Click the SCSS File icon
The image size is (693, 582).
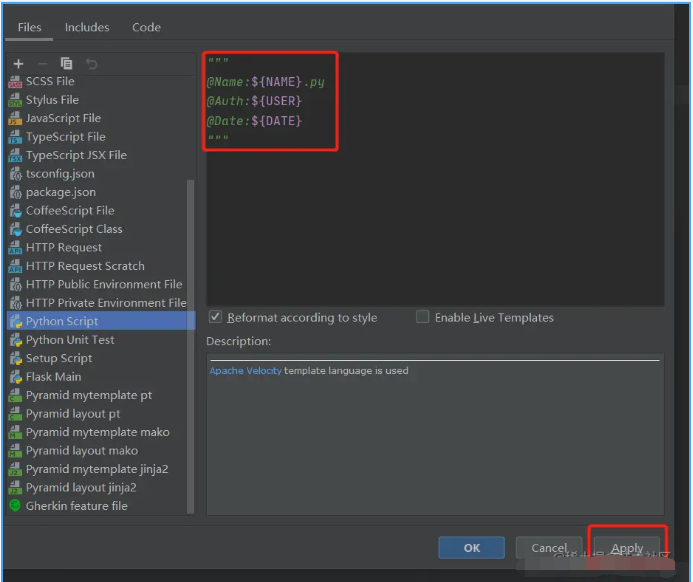pos(15,81)
